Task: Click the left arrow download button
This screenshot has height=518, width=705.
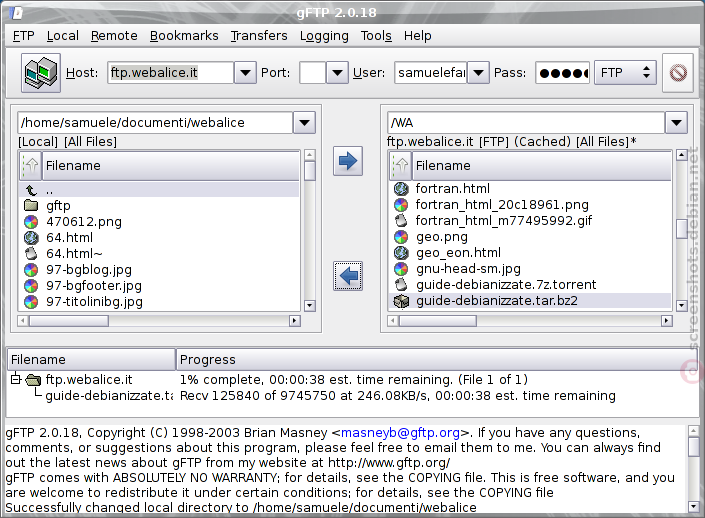Action: coord(348,276)
